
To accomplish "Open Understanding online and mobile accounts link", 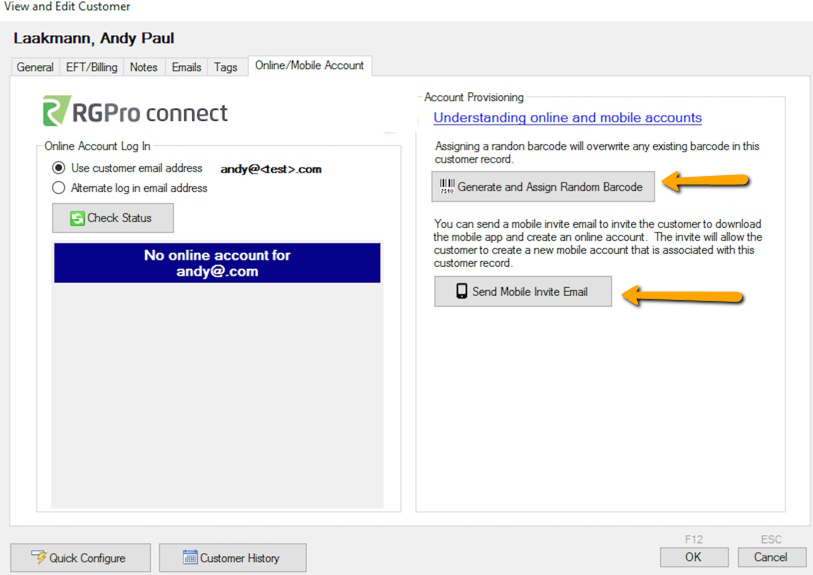I will (x=567, y=118).
